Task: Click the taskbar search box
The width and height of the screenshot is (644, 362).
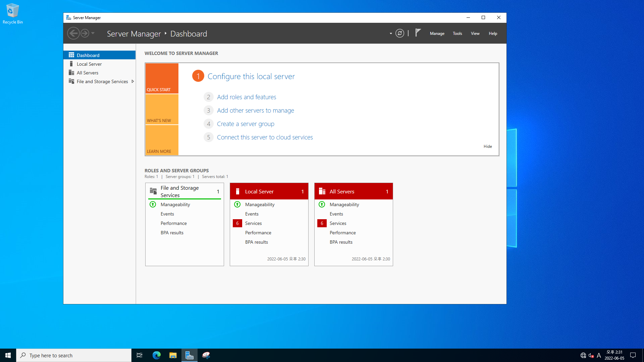Action: pos(74,355)
